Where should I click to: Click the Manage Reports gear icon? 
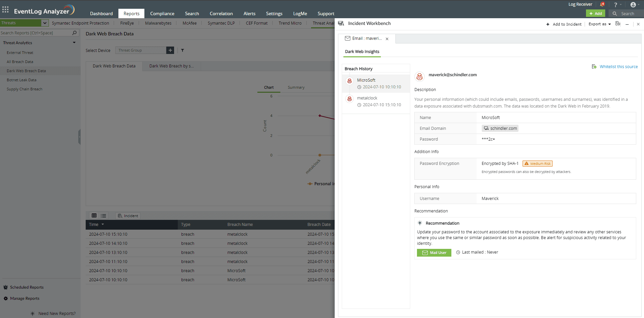[5, 298]
